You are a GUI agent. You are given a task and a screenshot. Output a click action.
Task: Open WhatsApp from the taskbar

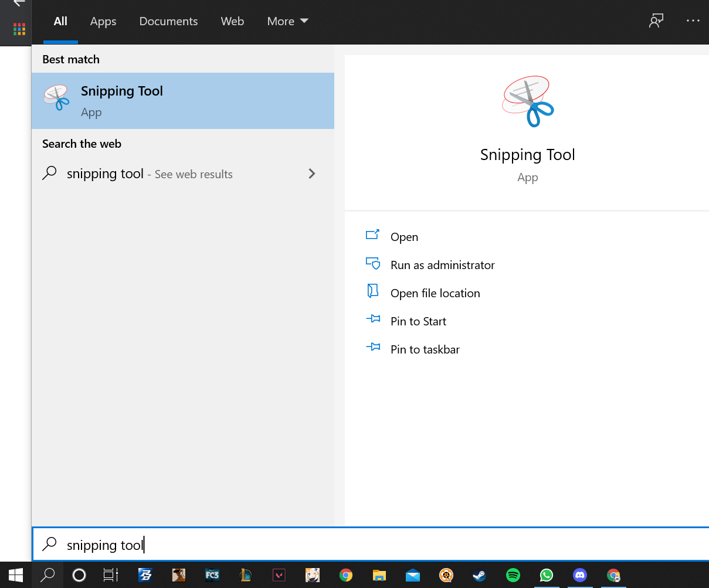547,575
